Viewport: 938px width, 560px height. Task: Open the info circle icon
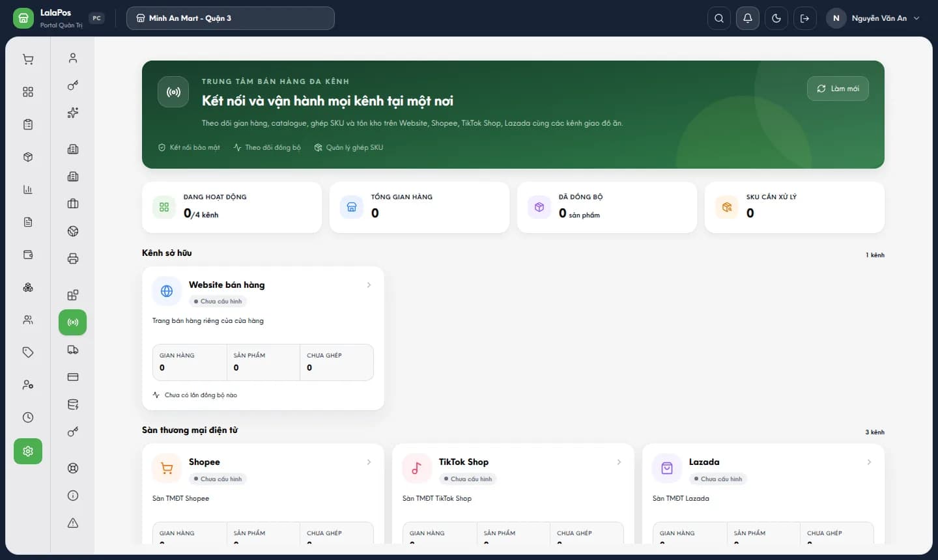73,496
